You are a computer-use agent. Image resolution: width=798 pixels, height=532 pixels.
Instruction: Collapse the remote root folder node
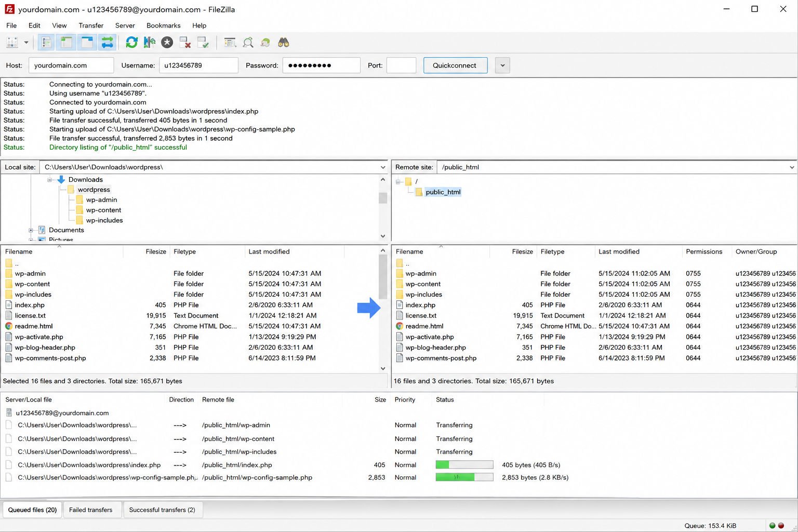click(x=398, y=181)
